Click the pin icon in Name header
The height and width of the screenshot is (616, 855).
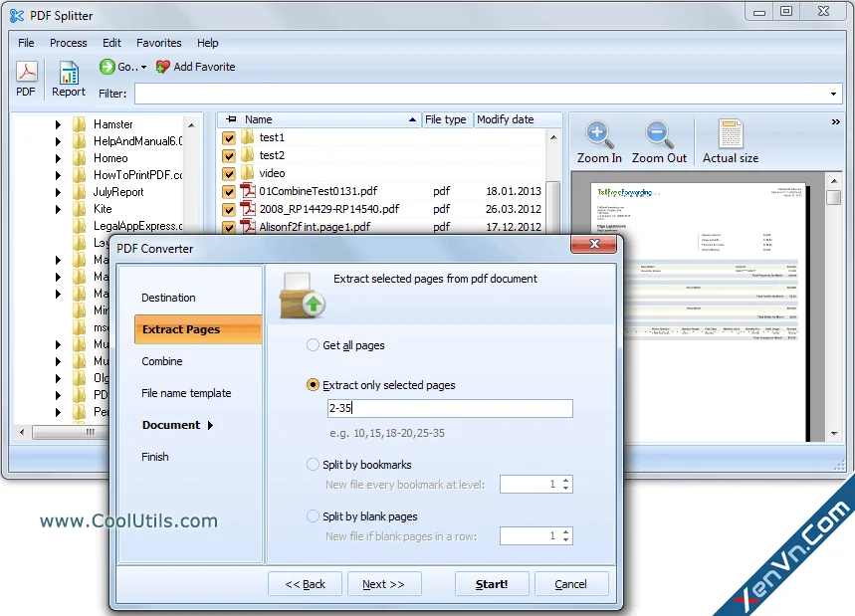(231, 119)
